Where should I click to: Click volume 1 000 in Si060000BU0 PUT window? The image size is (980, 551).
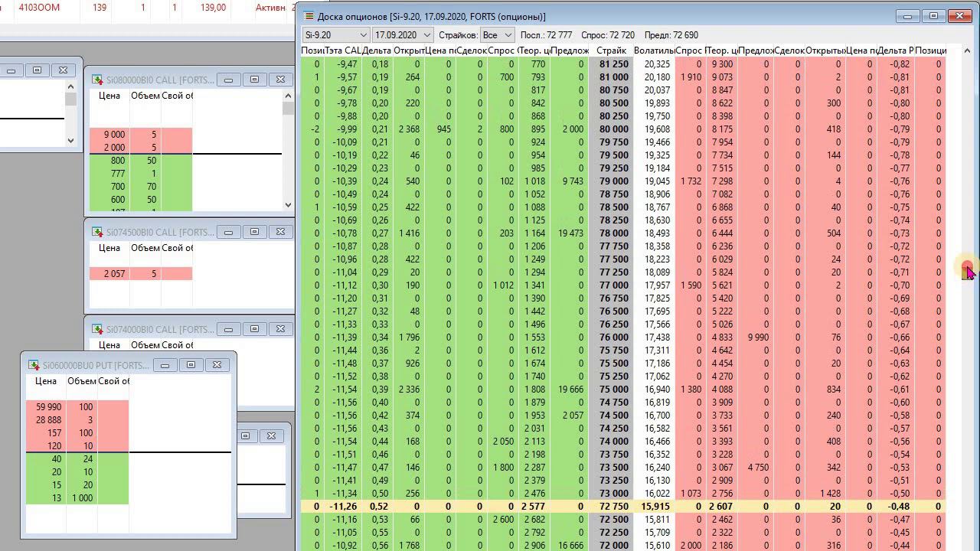click(81, 498)
